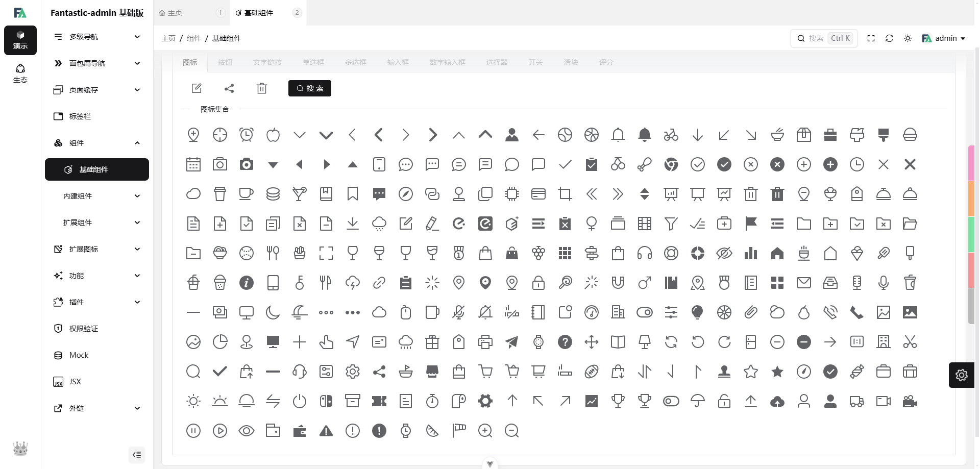Expand the 外链 sidebar menu

[x=97, y=408]
